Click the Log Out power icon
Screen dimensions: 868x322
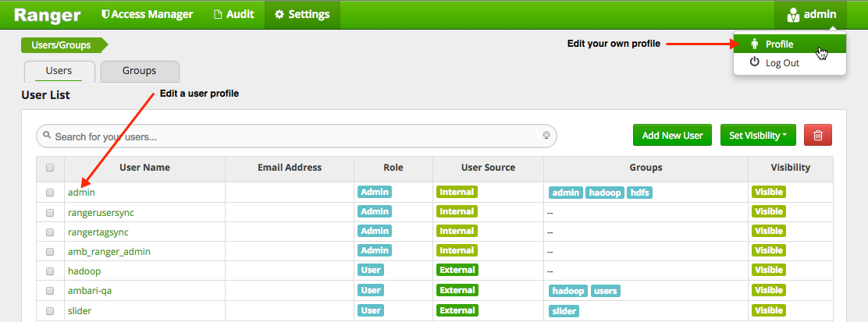pos(754,62)
